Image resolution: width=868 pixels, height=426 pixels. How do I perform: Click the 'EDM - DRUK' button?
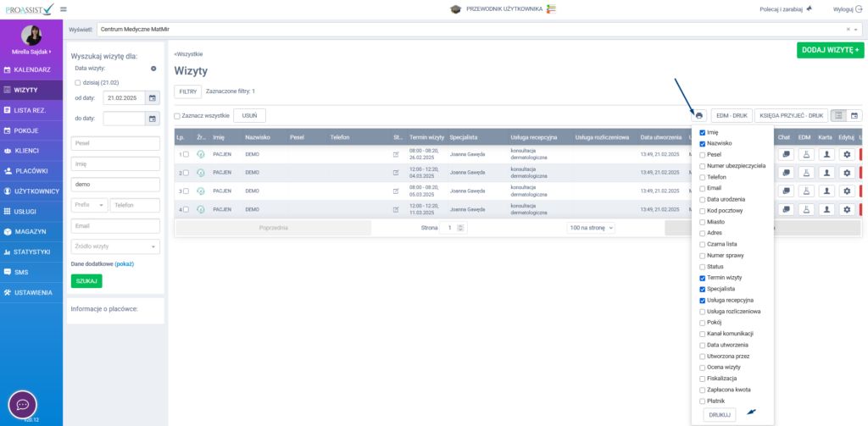730,115
